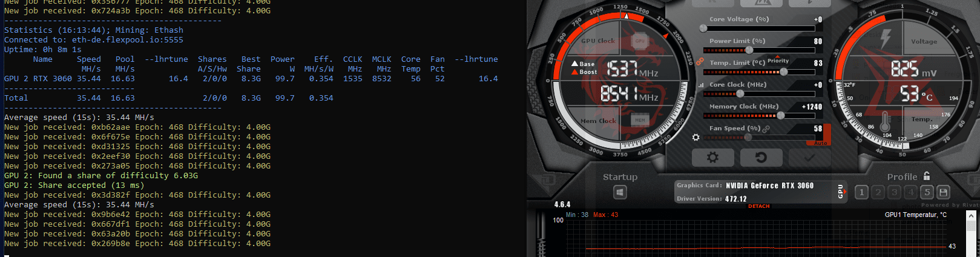Click the Priority marker on the Temp. Limit
The width and height of the screenshot is (980, 257).
(x=778, y=61)
